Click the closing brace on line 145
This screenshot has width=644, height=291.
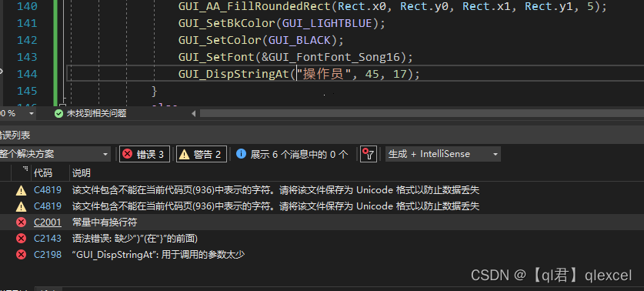(155, 91)
